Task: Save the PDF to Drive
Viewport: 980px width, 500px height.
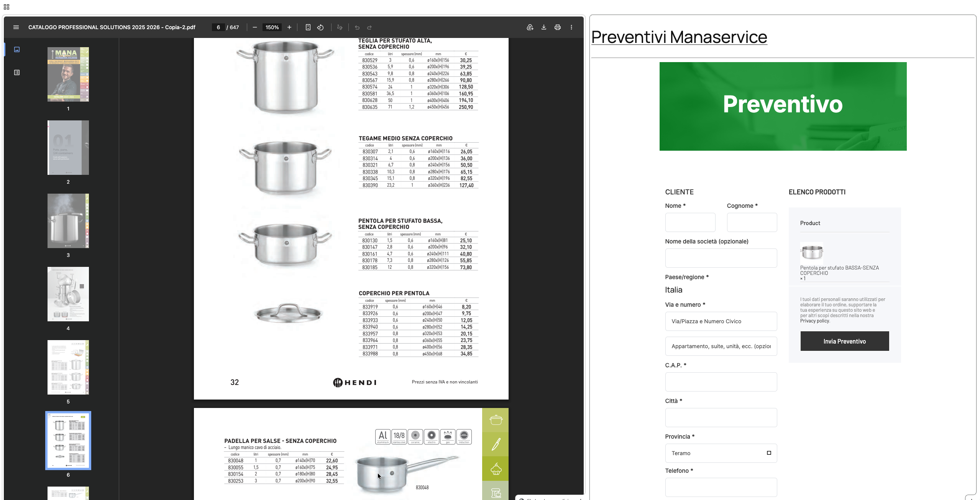Action: (x=530, y=27)
